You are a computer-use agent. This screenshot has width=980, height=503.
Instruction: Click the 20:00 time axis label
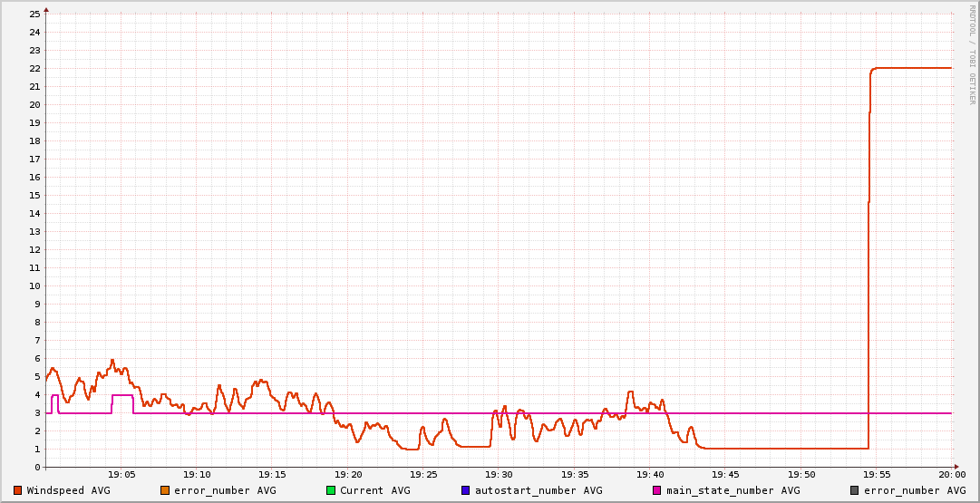[951, 474]
